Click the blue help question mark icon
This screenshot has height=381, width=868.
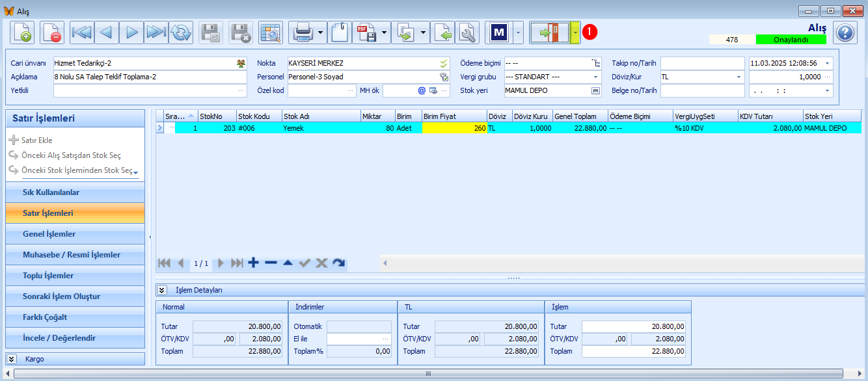(x=845, y=33)
